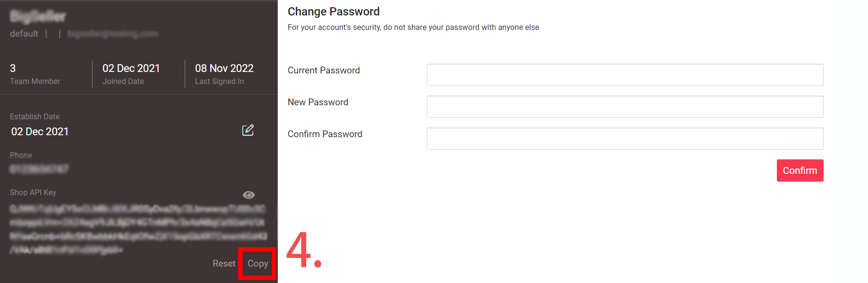Click the Change Password heading

334,12
